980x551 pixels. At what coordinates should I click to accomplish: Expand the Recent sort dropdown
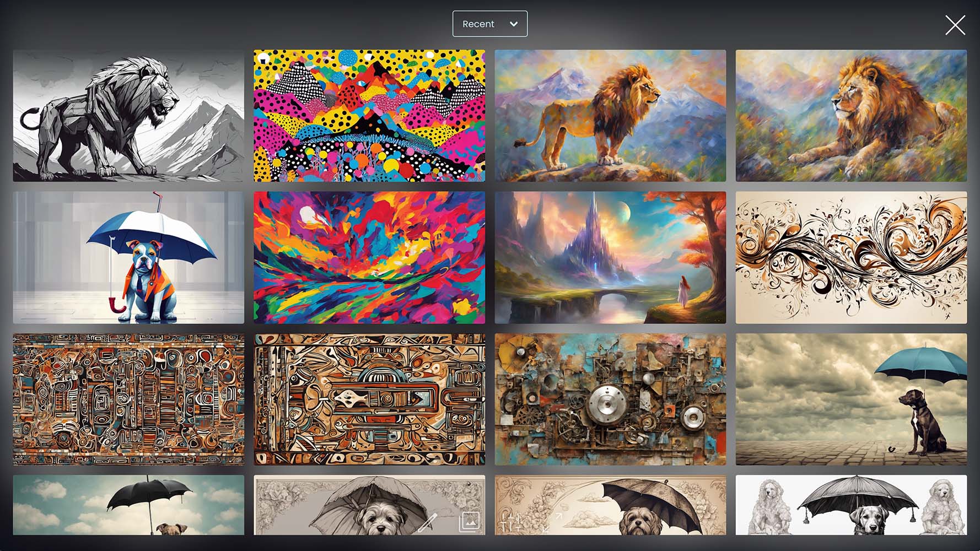point(489,24)
